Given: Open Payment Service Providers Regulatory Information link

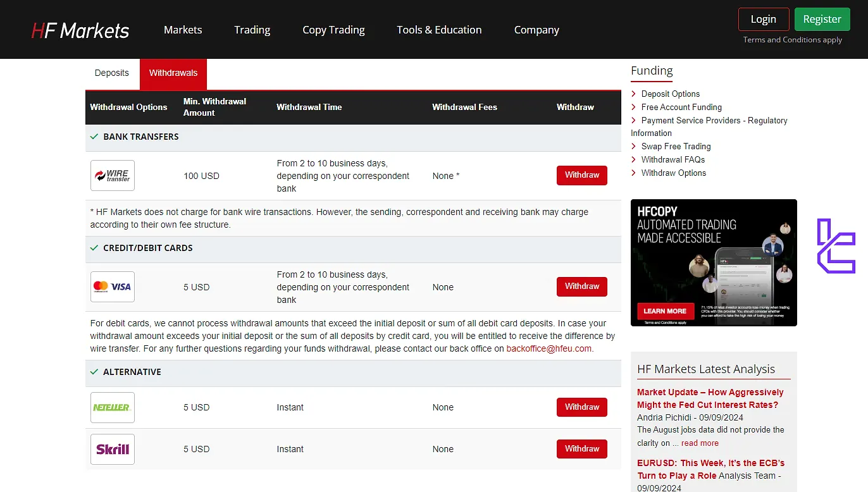Looking at the screenshot, I should point(709,126).
